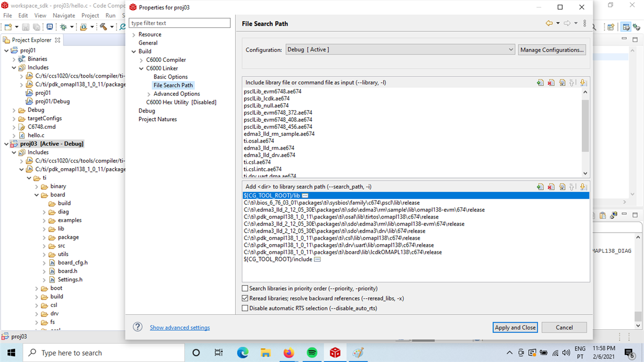Image resolution: width=644 pixels, height=362 pixels.
Task: Open Microsoft Edge from the taskbar
Action: coord(242,353)
